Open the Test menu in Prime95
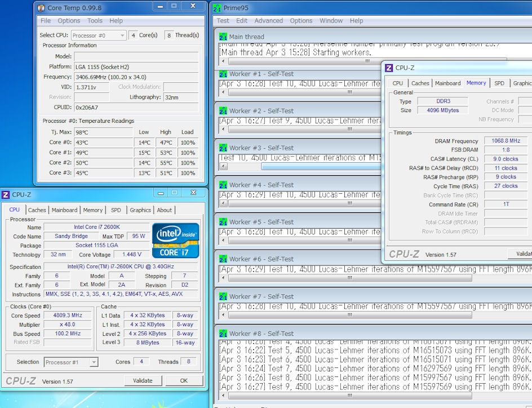 [x=223, y=21]
